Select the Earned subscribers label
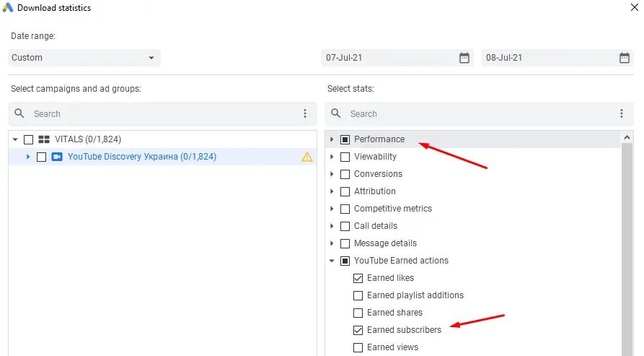 click(x=404, y=330)
